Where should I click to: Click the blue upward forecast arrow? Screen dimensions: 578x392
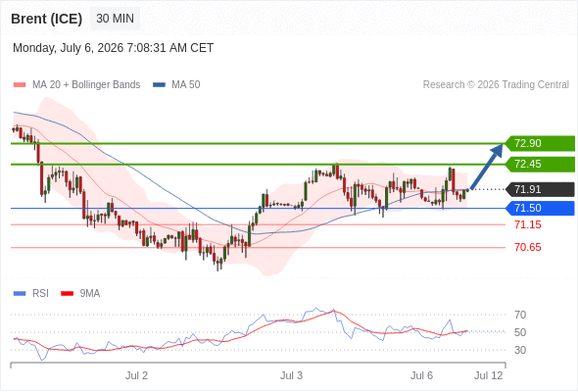point(487,167)
